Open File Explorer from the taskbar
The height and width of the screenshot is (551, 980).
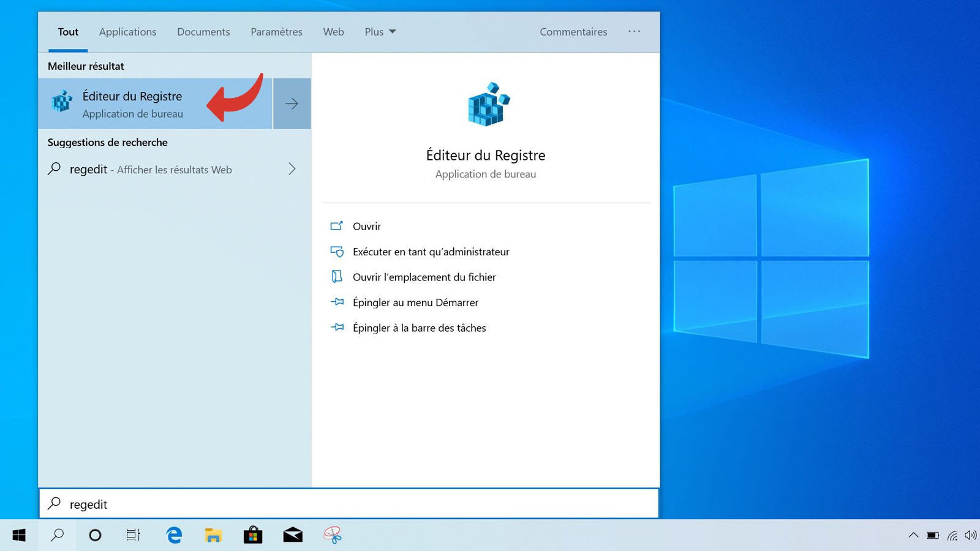[213, 535]
